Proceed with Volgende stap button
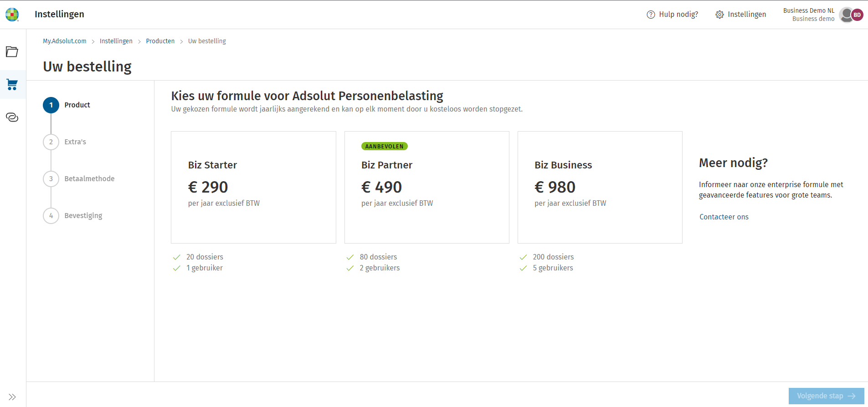The image size is (868, 407). pos(826,396)
